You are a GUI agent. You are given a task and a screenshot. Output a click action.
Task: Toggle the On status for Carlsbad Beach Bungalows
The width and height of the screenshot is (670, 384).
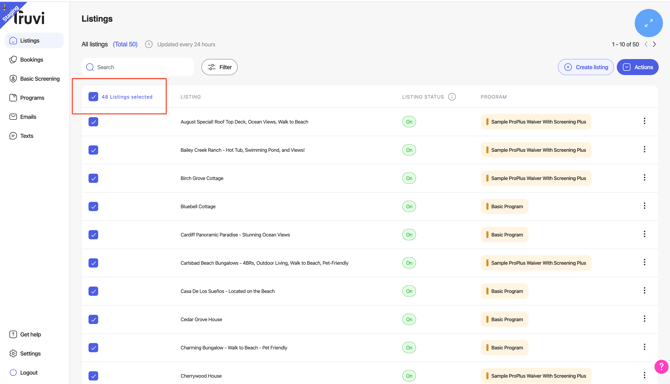click(409, 263)
